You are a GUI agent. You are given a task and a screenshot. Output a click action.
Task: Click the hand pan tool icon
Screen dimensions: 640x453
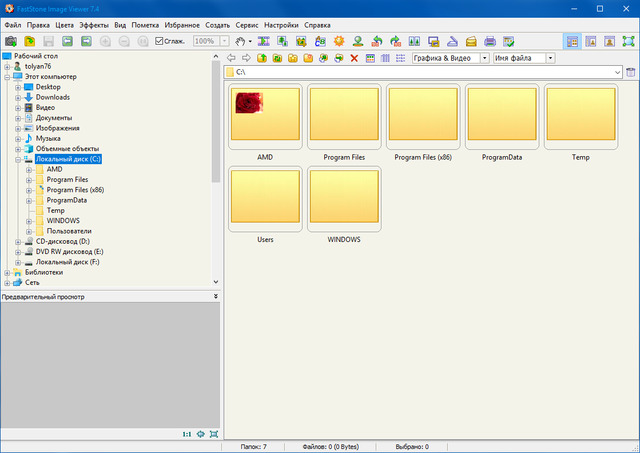pyautogui.click(x=238, y=41)
